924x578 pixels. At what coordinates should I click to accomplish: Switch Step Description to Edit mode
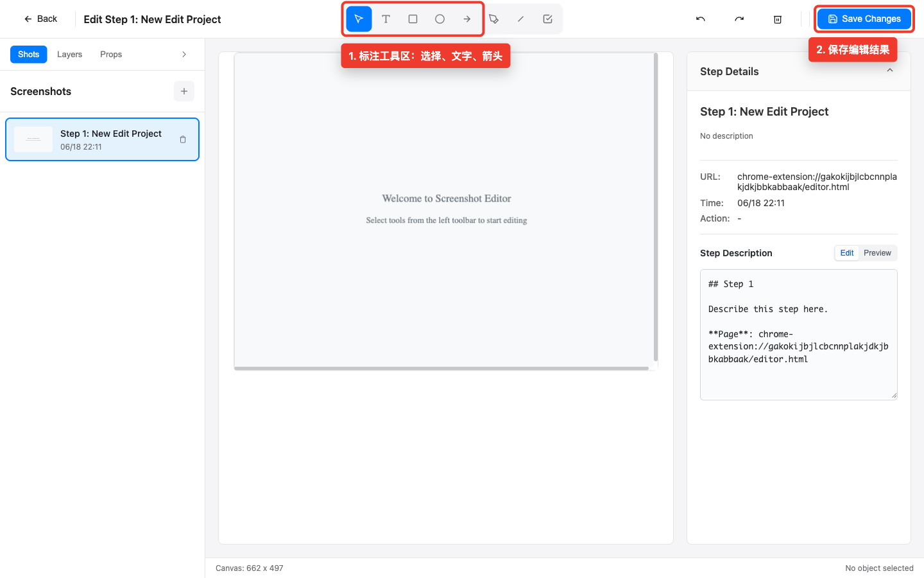847,253
